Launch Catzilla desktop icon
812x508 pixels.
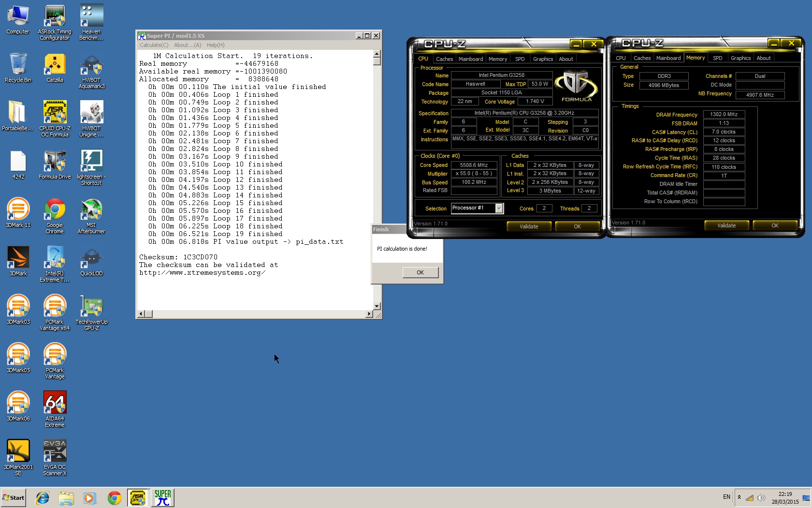tap(55, 68)
